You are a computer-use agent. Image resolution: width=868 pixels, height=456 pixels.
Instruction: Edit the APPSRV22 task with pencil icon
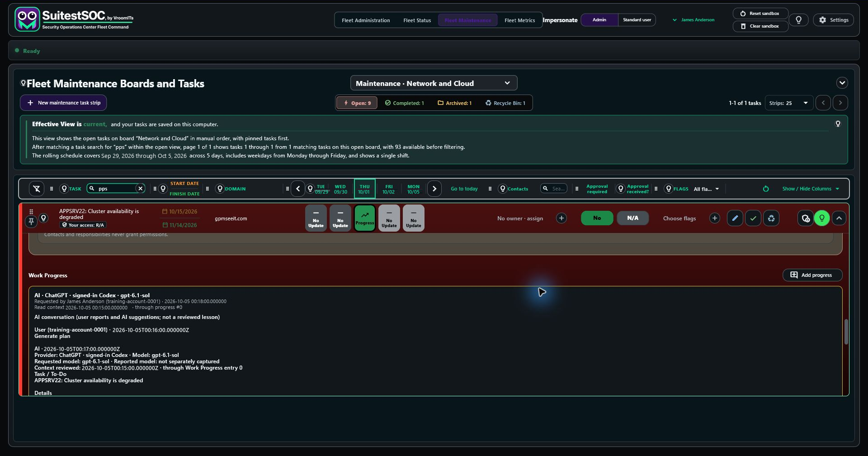pos(735,218)
